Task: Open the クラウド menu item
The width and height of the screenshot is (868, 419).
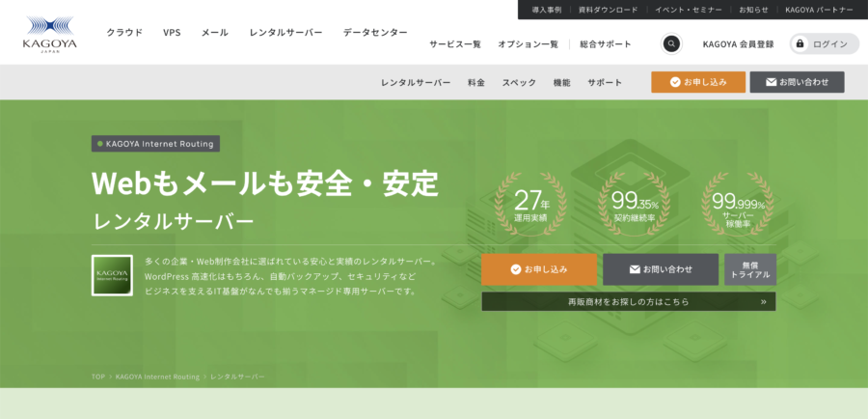Action: [124, 33]
